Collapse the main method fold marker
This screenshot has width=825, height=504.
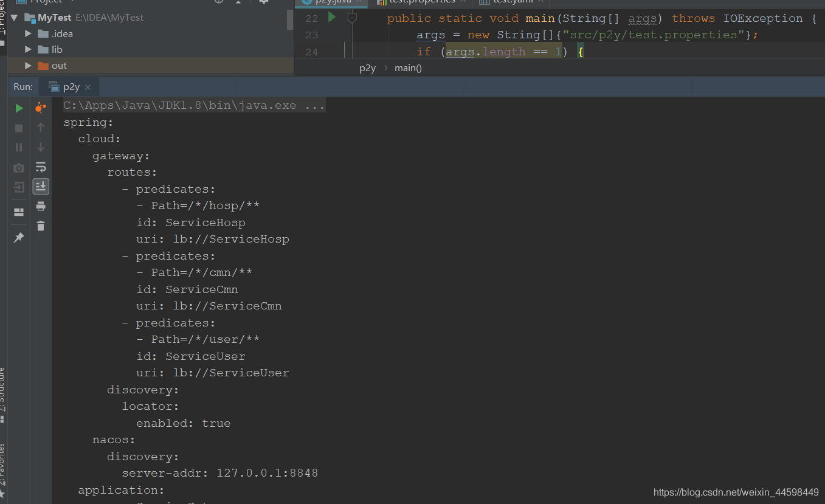click(x=351, y=18)
